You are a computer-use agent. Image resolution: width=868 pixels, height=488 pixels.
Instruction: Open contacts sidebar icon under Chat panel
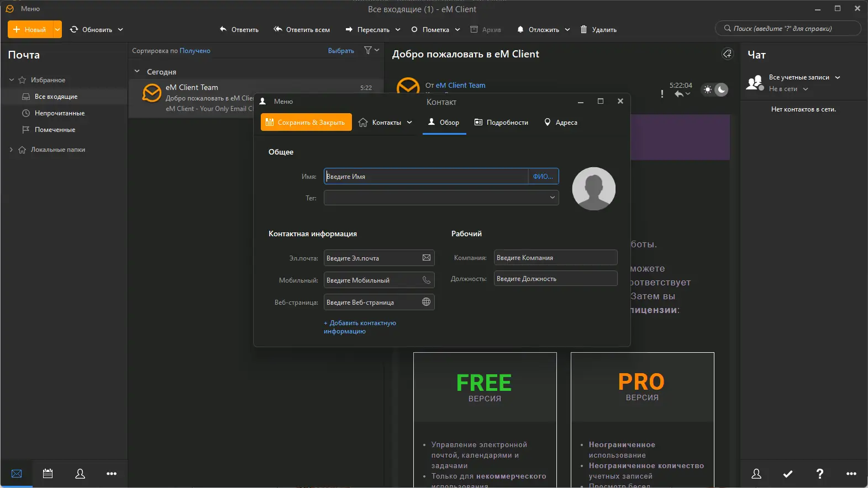[756, 474]
